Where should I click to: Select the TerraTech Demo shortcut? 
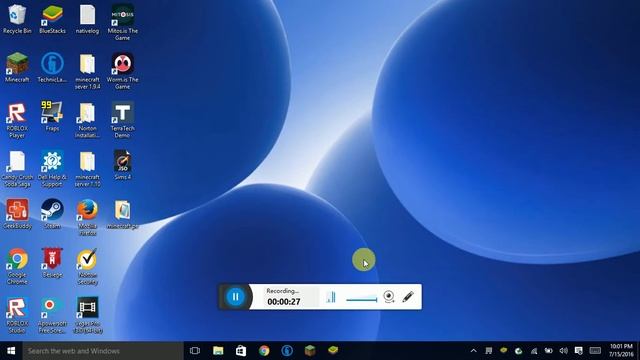[x=122, y=120]
